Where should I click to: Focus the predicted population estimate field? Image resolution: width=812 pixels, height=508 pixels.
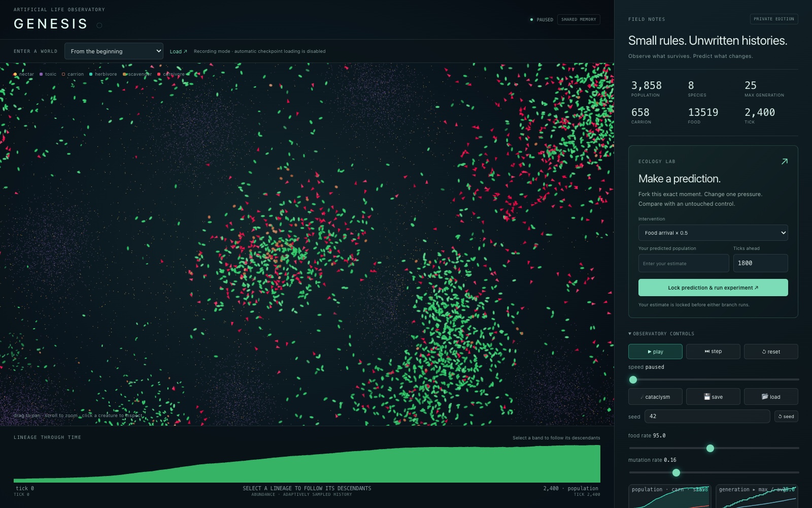tap(684, 263)
